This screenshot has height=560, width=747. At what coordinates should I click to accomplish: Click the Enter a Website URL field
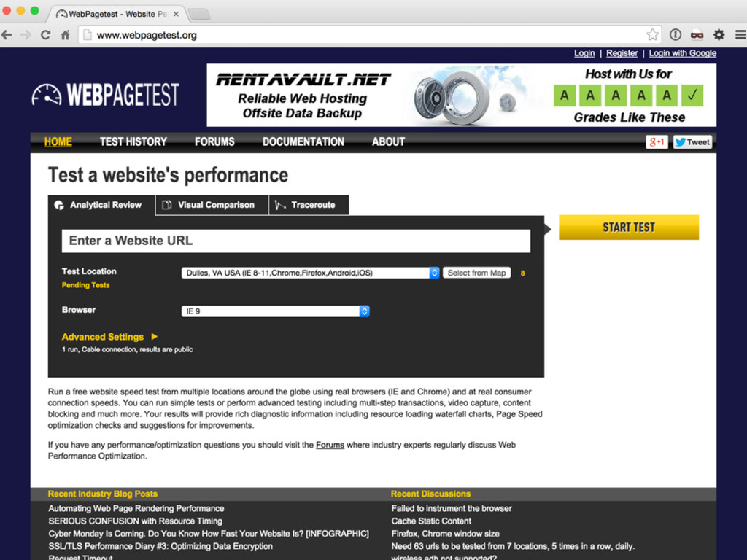tap(296, 241)
